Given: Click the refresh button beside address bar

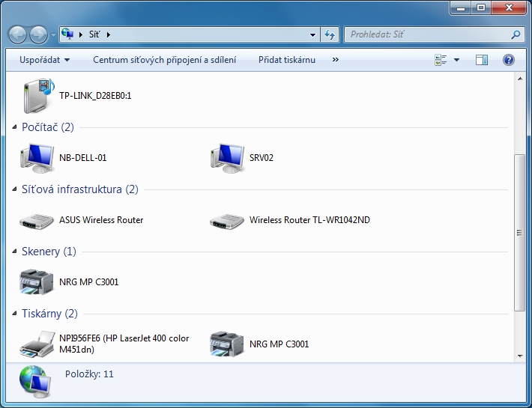Looking at the screenshot, I should (x=330, y=34).
